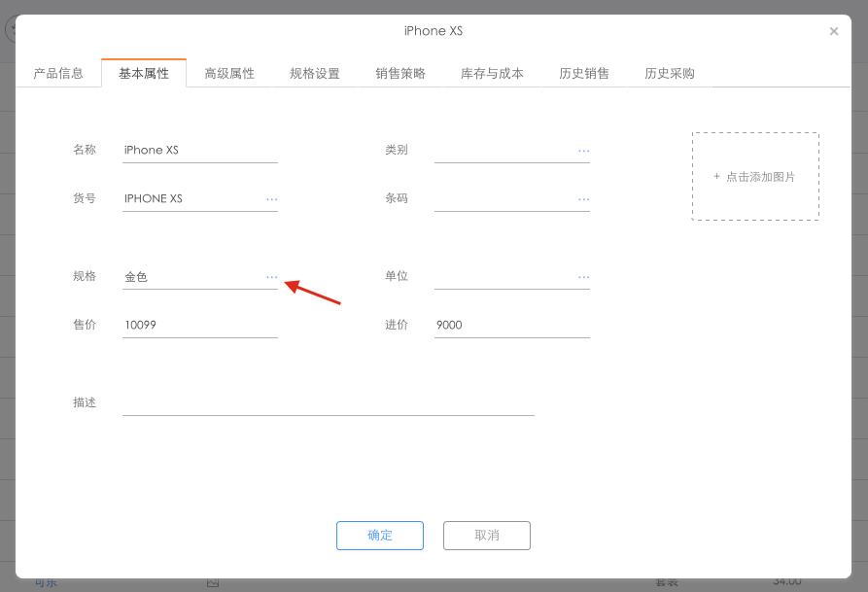Image resolution: width=868 pixels, height=592 pixels.
Task: Open the 规格 specification picker ellipsis
Action: (x=271, y=276)
